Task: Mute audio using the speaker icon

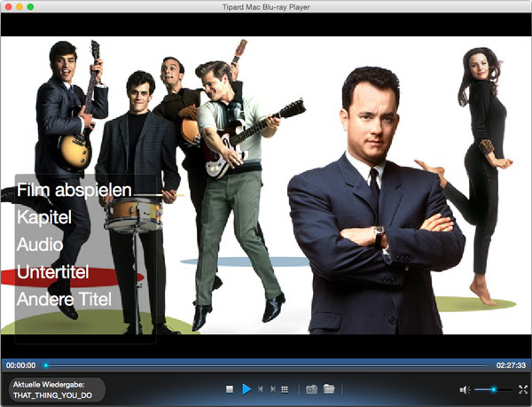Action: [x=465, y=390]
